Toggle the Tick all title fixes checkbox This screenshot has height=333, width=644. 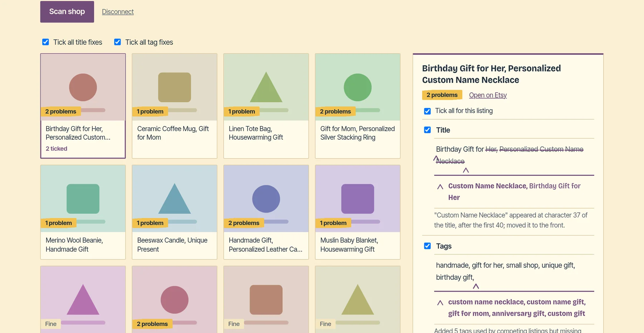(x=45, y=42)
